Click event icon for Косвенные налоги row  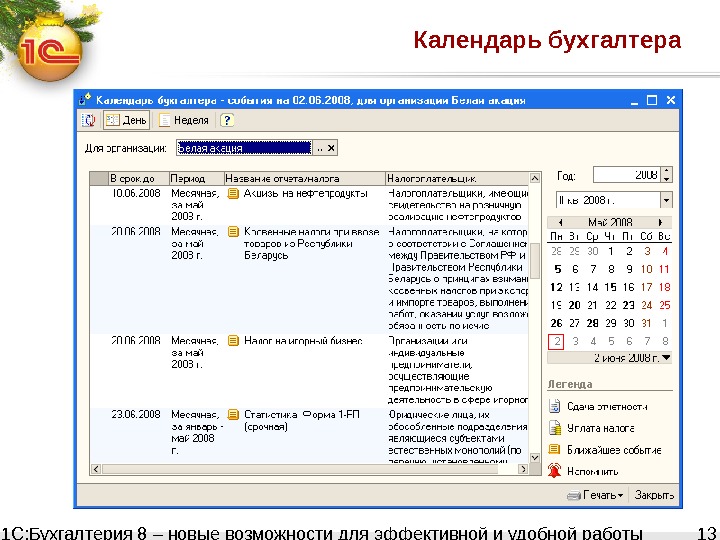pos(233,232)
